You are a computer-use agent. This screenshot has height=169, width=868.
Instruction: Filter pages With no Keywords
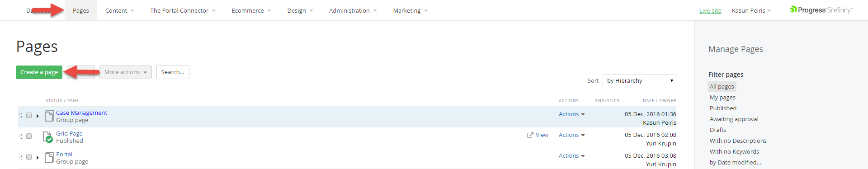tap(734, 152)
